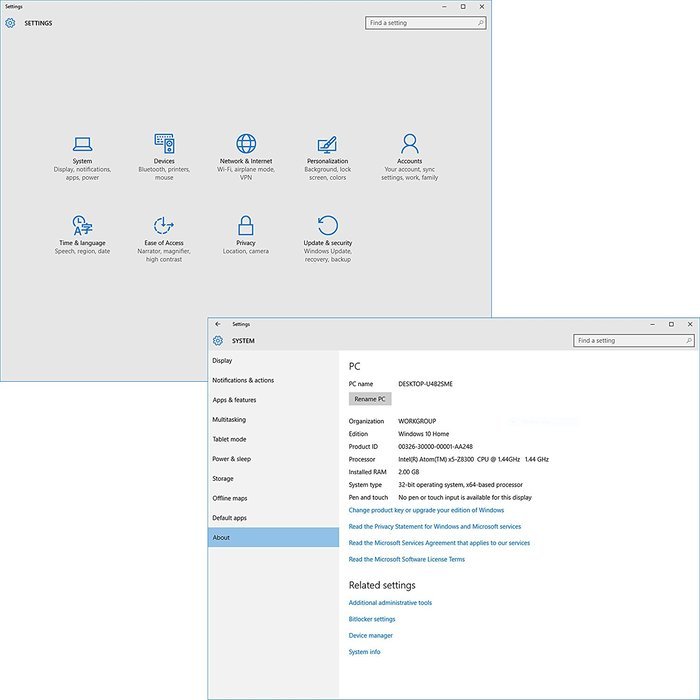Minimize the System settings window
This screenshot has height=700, width=700.
click(653, 324)
